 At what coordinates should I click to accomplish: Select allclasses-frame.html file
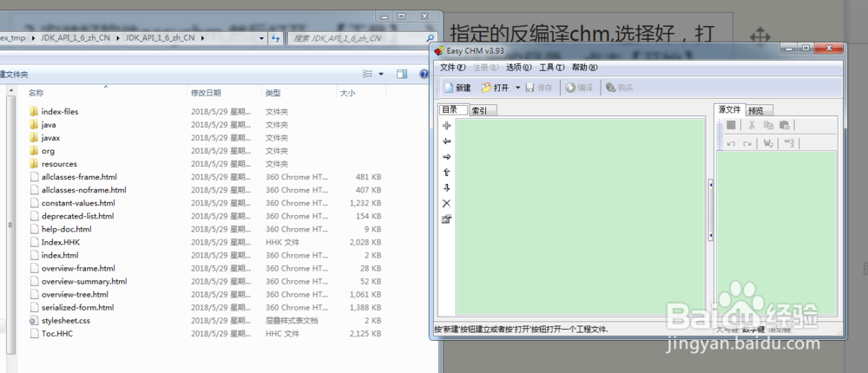coord(79,177)
